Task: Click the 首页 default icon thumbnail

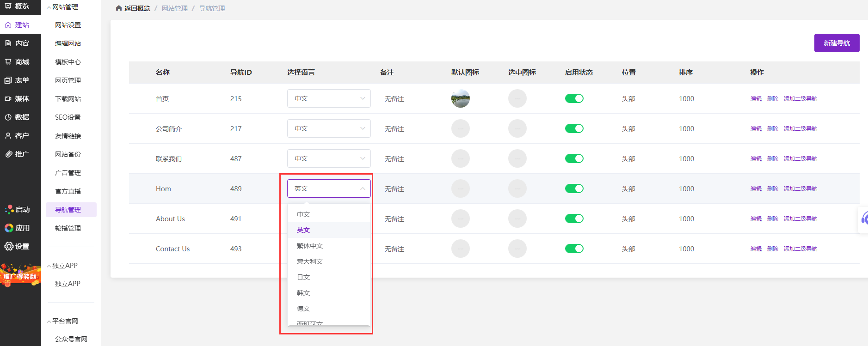Action: pyautogui.click(x=460, y=98)
